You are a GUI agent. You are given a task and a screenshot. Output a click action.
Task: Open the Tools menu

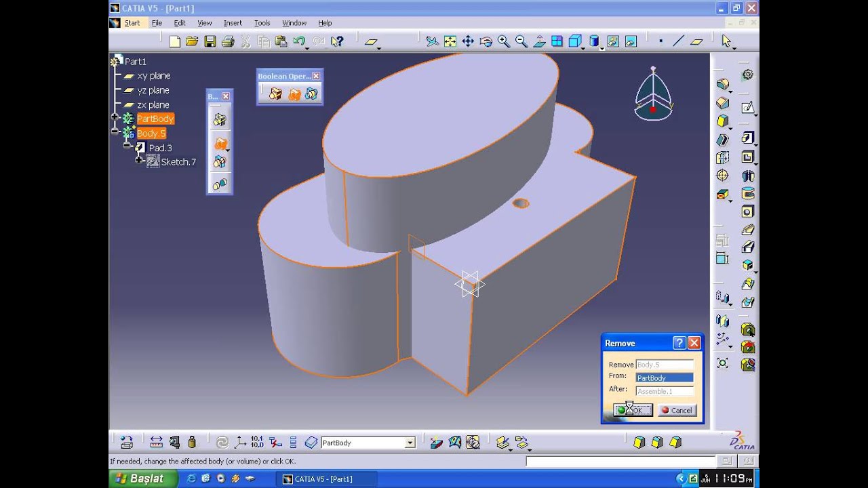pos(262,23)
